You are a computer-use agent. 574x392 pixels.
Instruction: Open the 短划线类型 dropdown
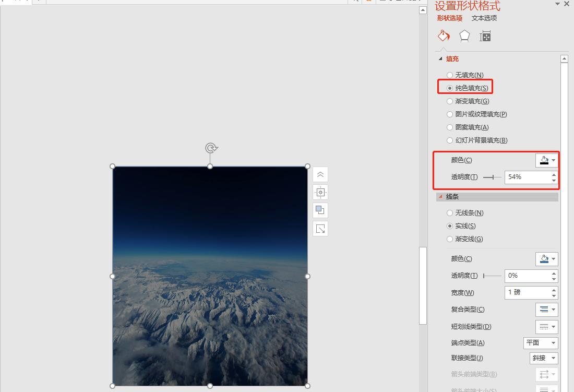[546, 326]
